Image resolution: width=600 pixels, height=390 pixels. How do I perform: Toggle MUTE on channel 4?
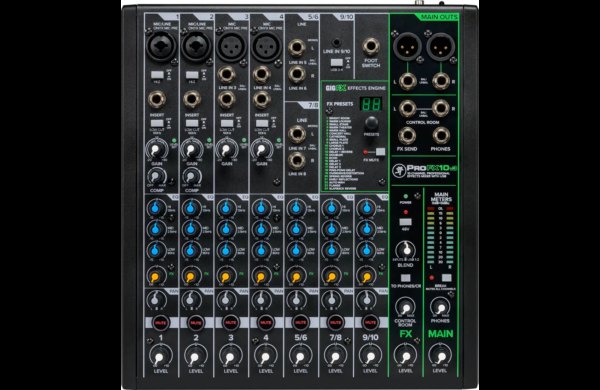pos(266,323)
